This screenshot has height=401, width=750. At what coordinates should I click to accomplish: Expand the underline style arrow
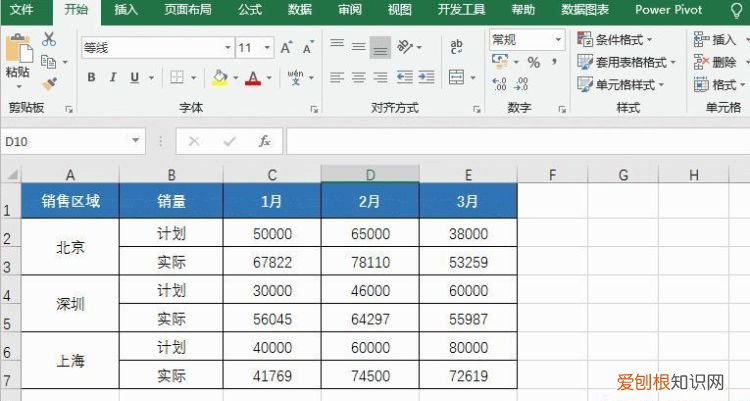coord(152,78)
